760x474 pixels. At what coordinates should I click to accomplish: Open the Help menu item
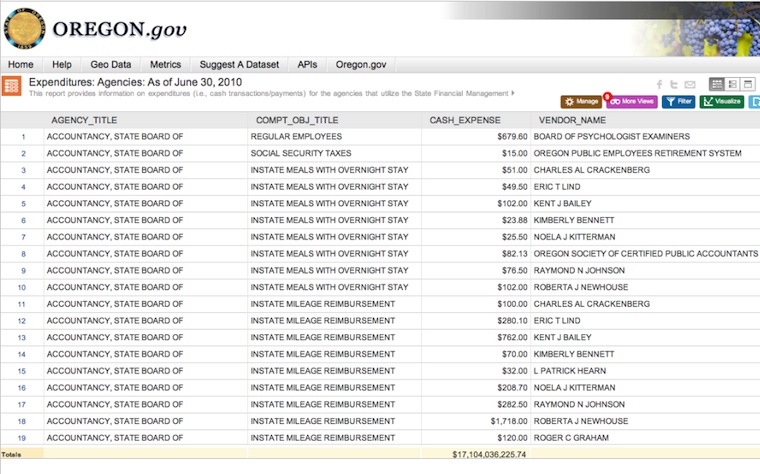click(62, 64)
